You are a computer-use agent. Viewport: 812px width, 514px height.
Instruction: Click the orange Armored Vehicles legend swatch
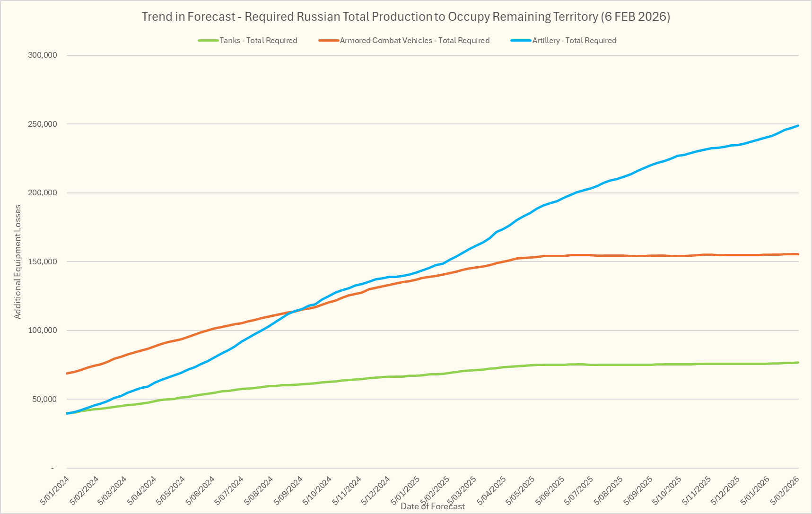[329, 41]
